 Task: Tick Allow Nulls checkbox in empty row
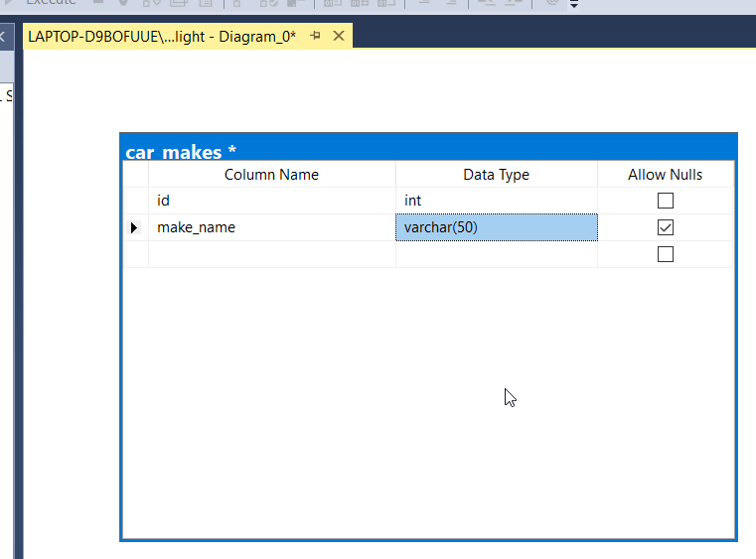click(x=666, y=254)
